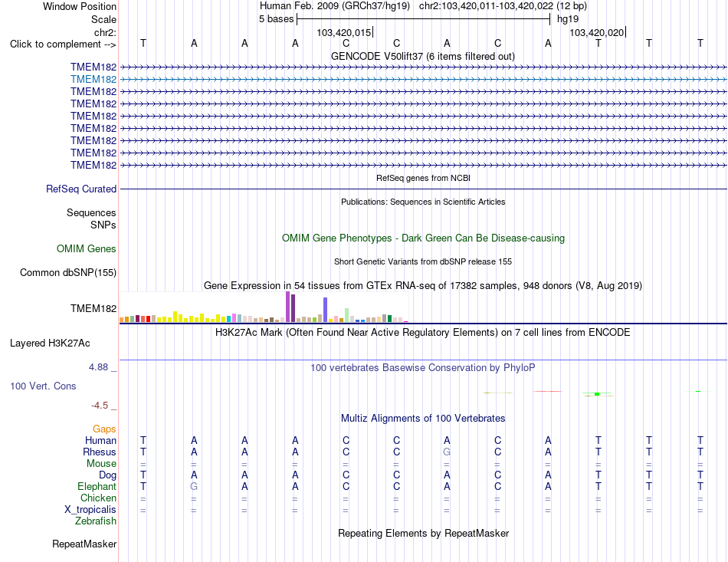Click the 100 Vert. Cons track label
The image size is (728, 562).
click(43, 386)
